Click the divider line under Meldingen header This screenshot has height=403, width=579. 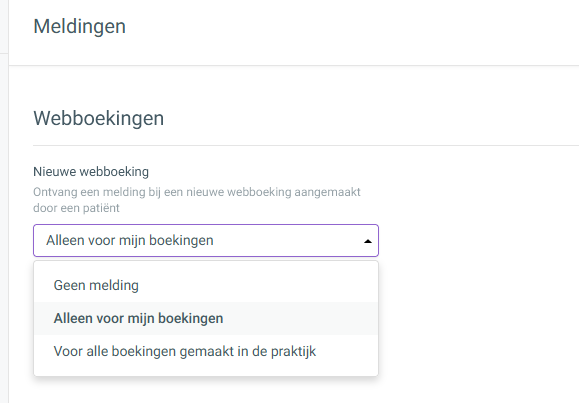click(294, 66)
